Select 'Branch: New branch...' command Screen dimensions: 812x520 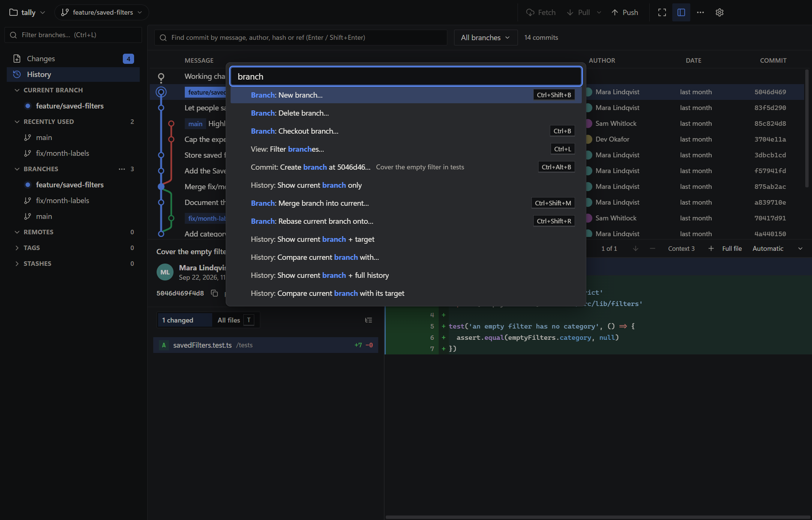click(x=406, y=95)
